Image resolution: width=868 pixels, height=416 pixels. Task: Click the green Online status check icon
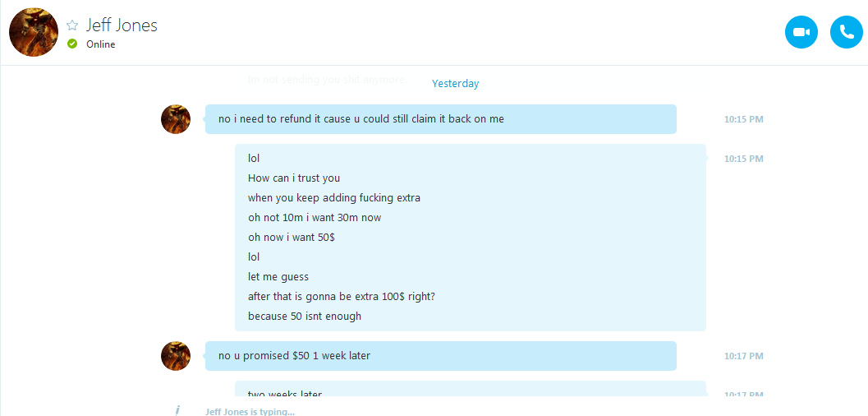[72, 44]
